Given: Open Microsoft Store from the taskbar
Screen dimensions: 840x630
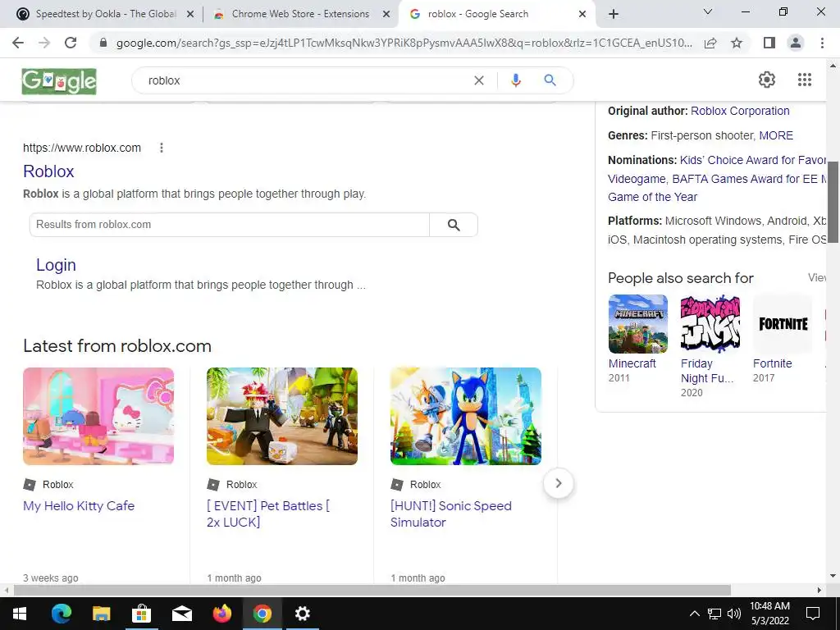Looking at the screenshot, I should 141,614.
